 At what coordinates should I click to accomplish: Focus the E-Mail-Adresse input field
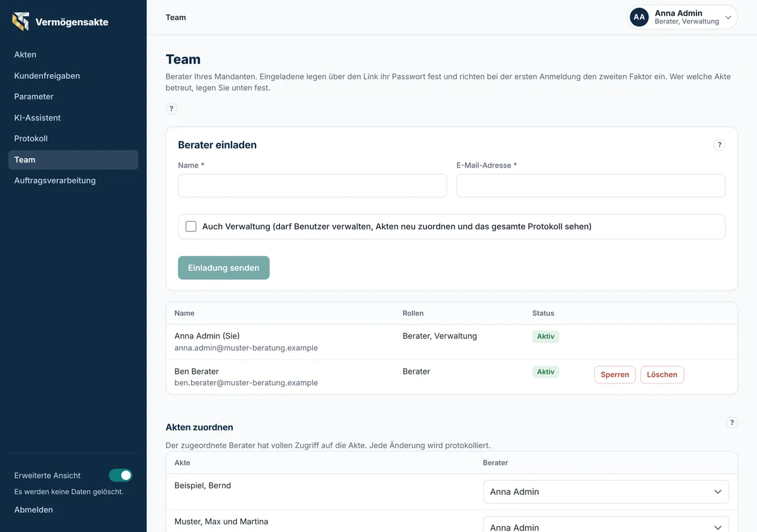click(x=591, y=186)
